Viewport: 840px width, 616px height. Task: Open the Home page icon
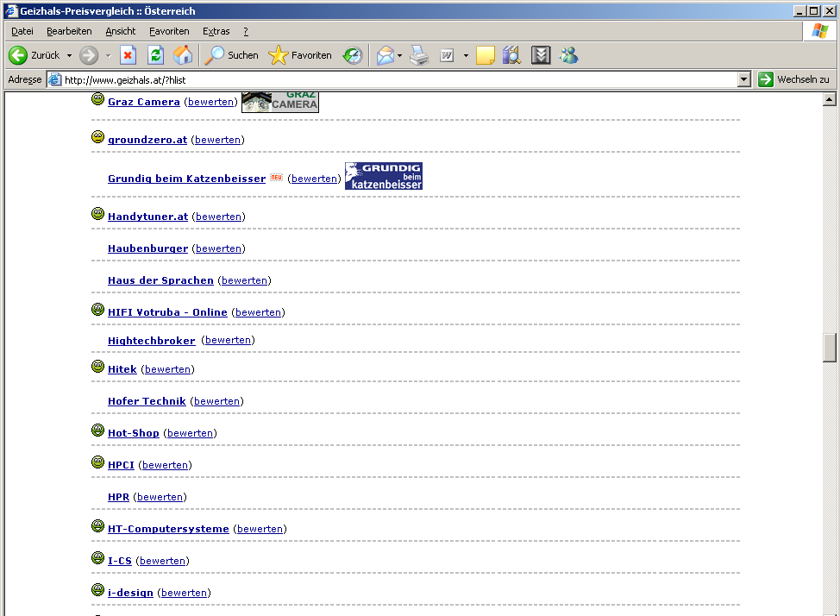(x=183, y=55)
